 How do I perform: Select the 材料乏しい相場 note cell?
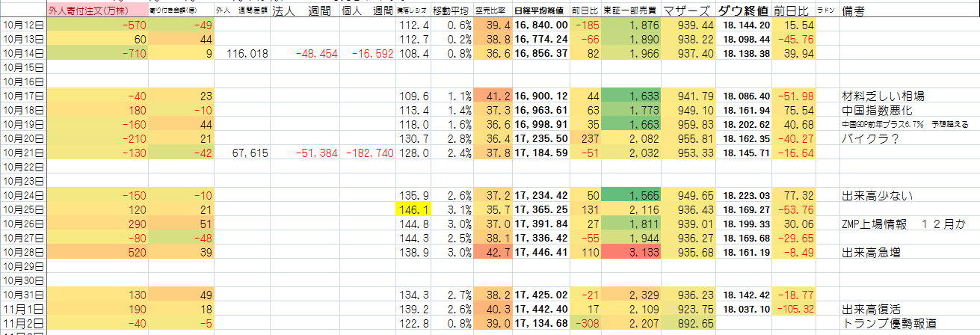[881, 96]
